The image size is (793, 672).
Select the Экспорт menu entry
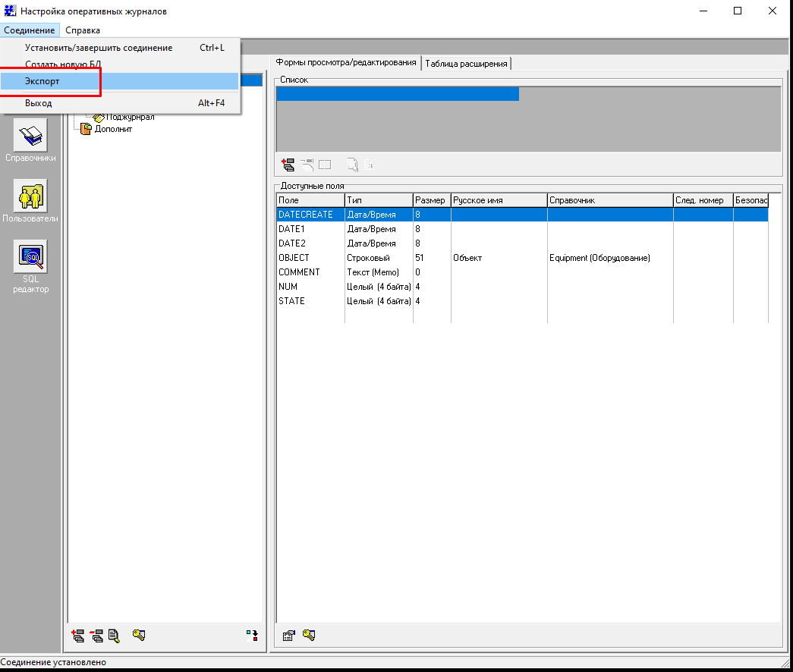click(42, 81)
